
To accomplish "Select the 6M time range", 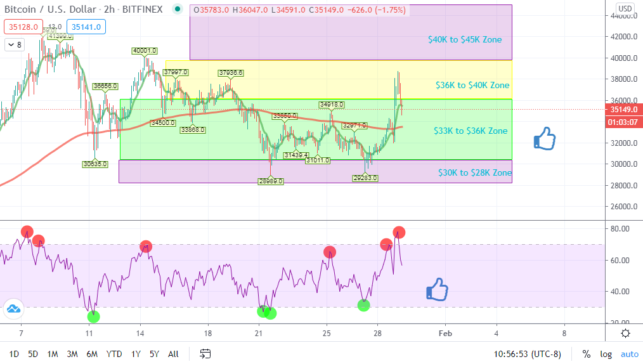I will click(92, 354).
